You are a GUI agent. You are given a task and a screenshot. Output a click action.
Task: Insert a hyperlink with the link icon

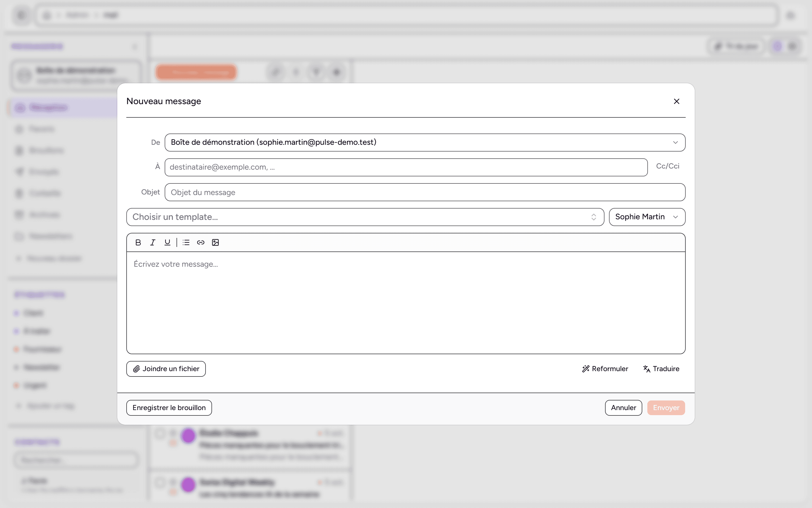click(201, 242)
